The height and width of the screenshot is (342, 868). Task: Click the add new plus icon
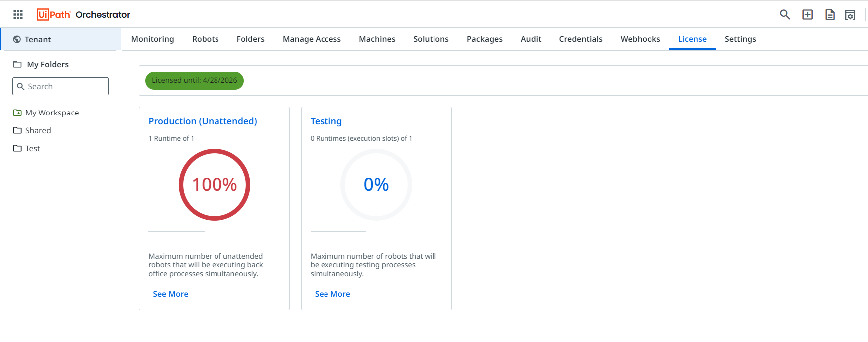(807, 15)
